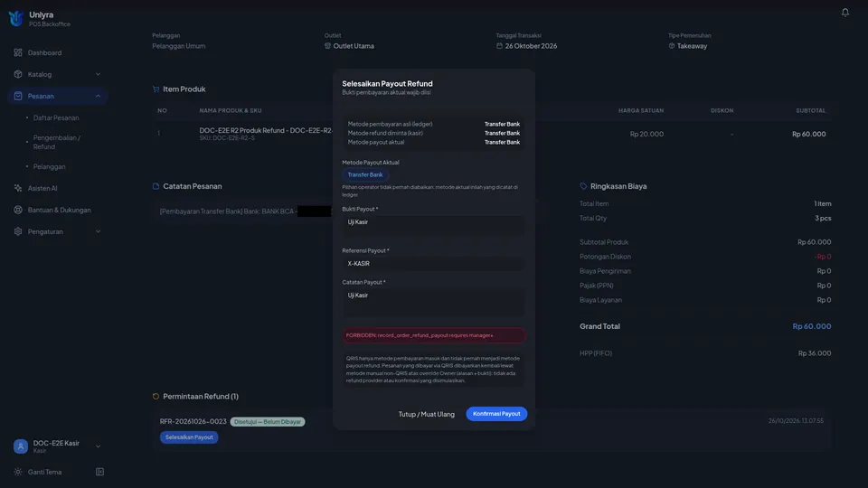Click the Total Qty 3 pcs value
This screenshot has height=488, width=868.
[823, 218]
